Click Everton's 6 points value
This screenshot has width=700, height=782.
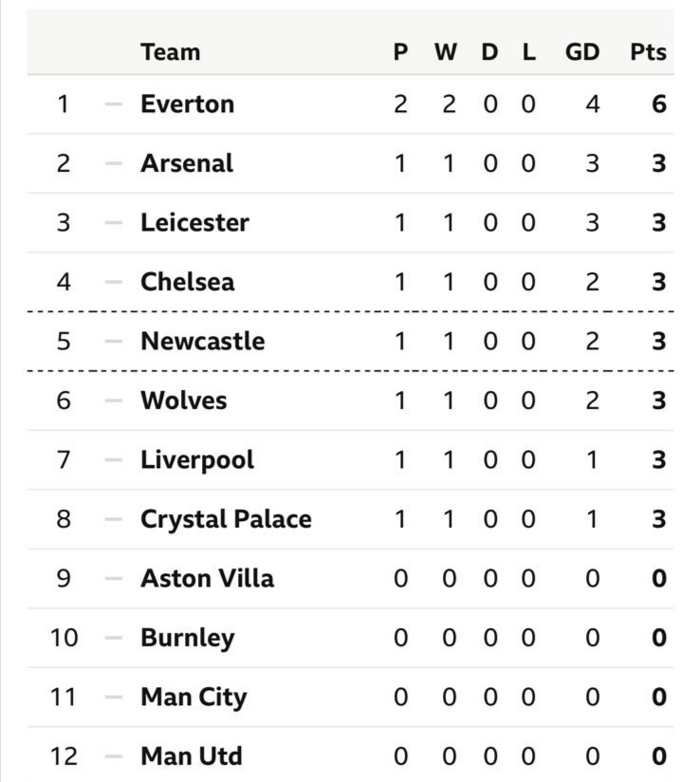pos(658,103)
